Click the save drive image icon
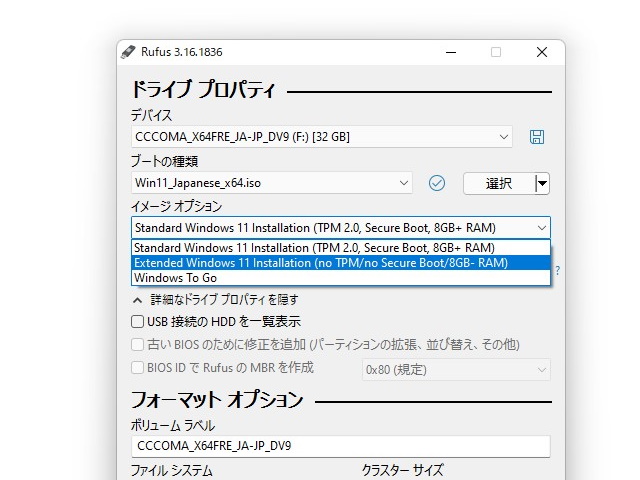This screenshot has height=480, width=640. click(536, 137)
